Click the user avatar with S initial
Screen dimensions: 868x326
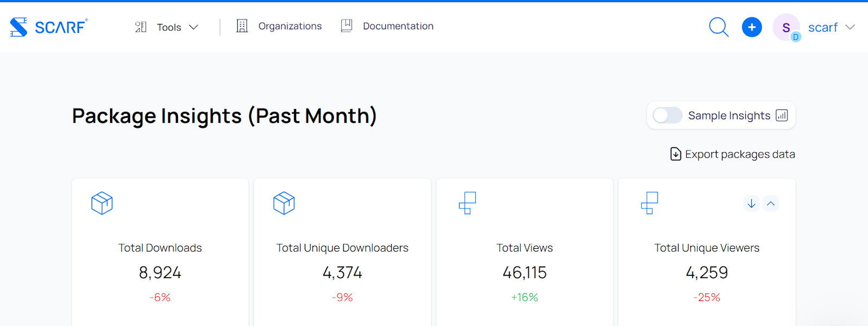click(786, 27)
